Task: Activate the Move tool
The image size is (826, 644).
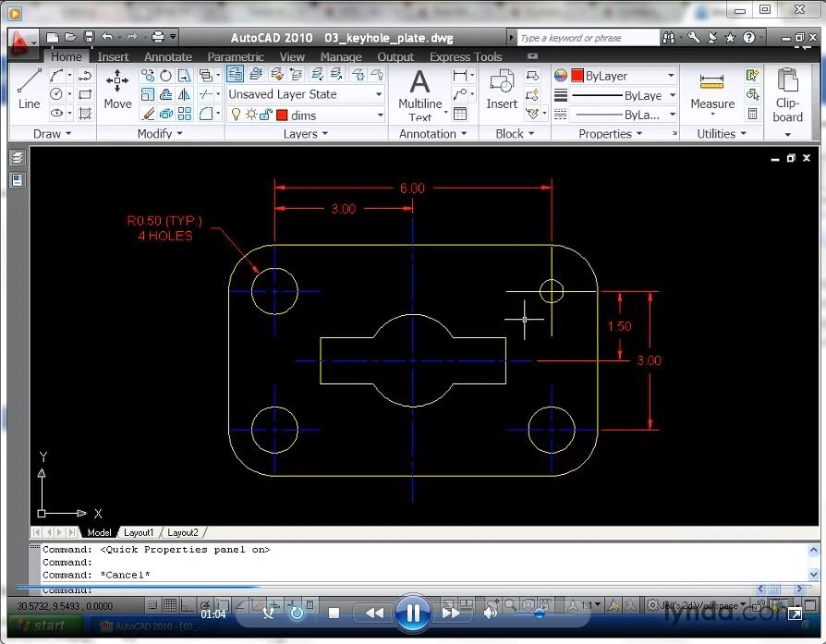Action: click(117, 90)
